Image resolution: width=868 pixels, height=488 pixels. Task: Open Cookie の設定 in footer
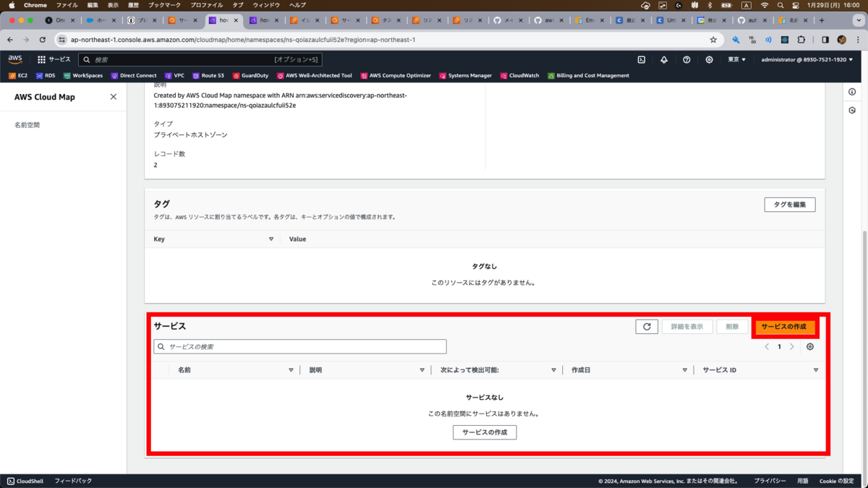837,481
